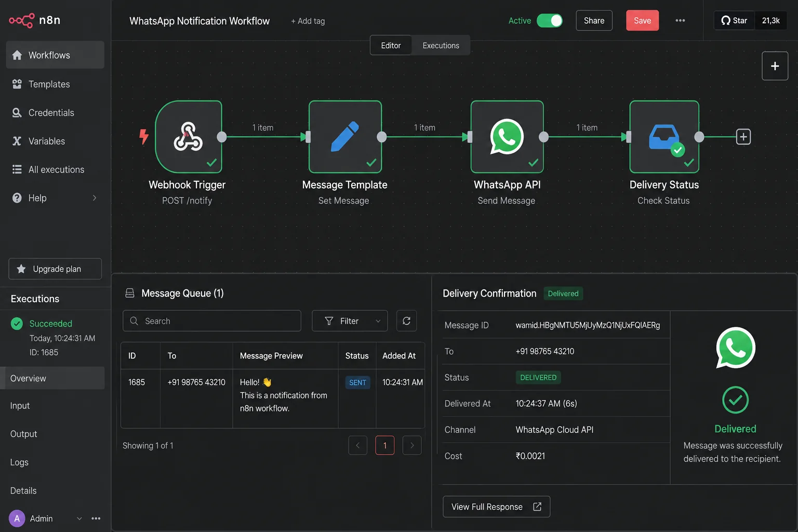Screen dimensions: 798x532
Task: Click the search magnifier icon in Message Queue
Action: coord(134,321)
